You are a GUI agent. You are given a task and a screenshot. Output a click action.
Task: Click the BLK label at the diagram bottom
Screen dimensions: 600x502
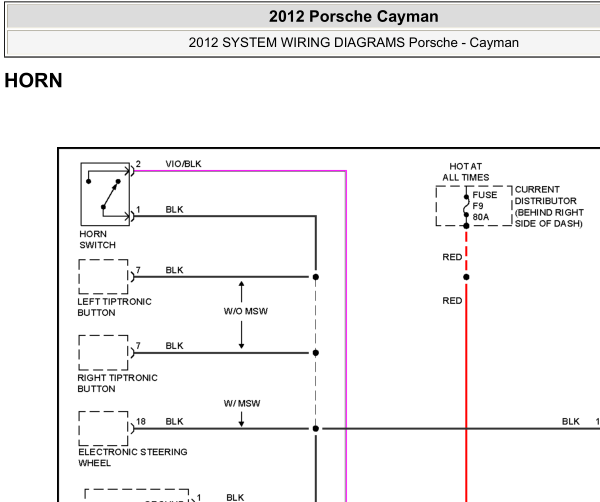235,497
